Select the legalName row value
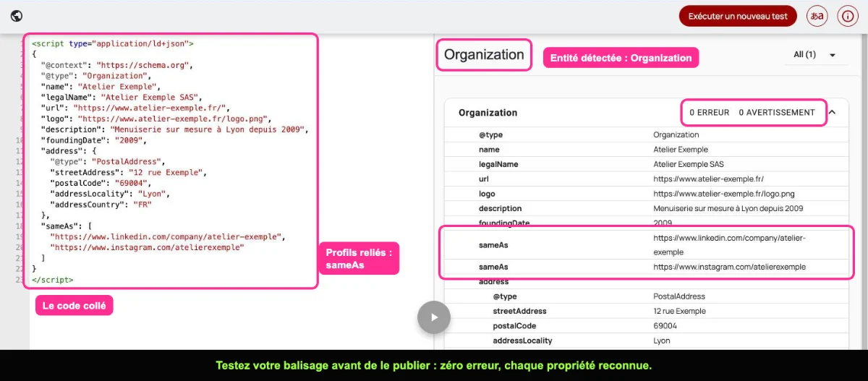Image resolution: width=868 pixels, height=381 pixels. (x=688, y=164)
